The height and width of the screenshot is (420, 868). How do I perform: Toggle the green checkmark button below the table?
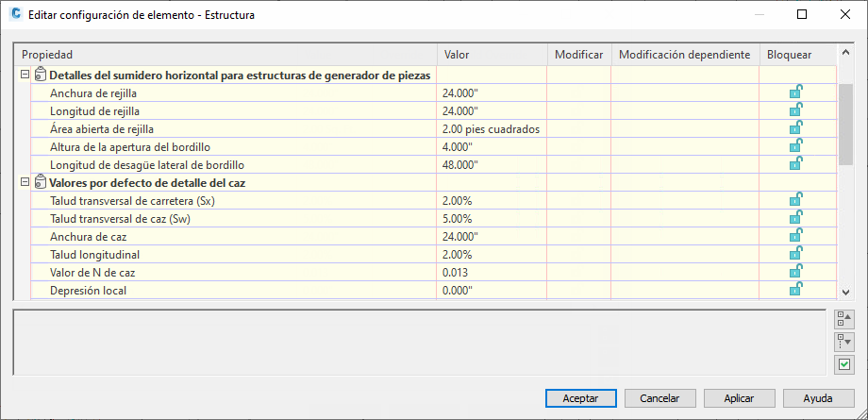tap(843, 364)
